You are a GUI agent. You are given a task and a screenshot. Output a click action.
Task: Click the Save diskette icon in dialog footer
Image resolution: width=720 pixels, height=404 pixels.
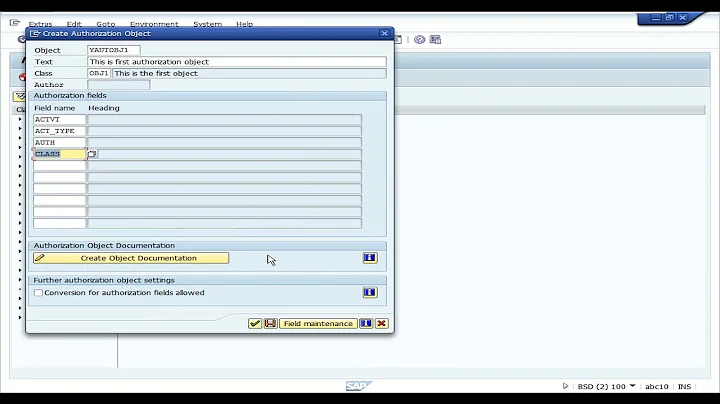pyautogui.click(x=270, y=324)
